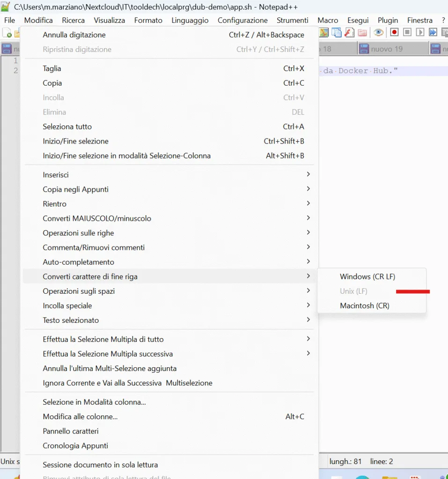Select Macintosh (CR) line ending
This screenshot has height=479, width=448.
click(364, 305)
